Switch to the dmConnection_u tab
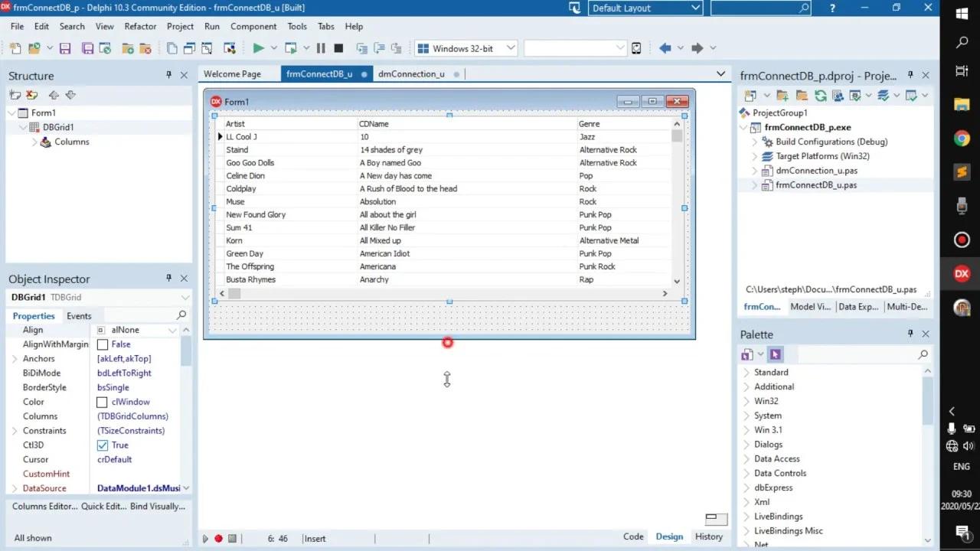This screenshot has width=980, height=551. point(411,74)
